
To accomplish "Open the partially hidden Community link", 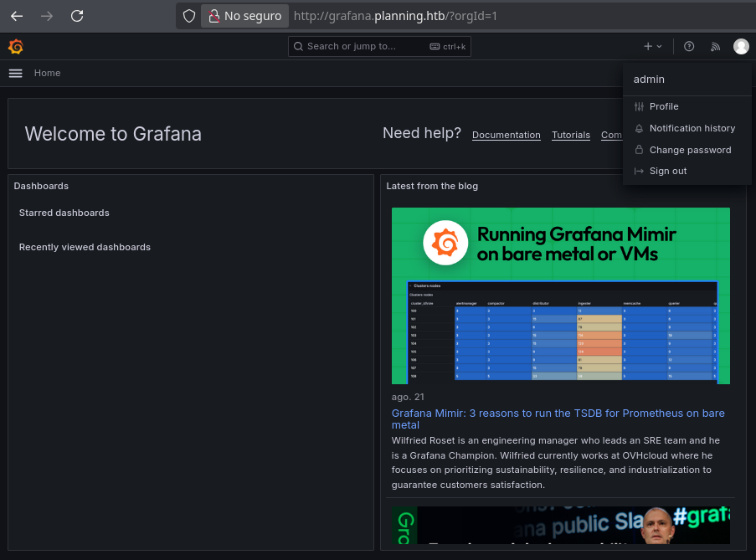I will pyautogui.click(x=611, y=135).
